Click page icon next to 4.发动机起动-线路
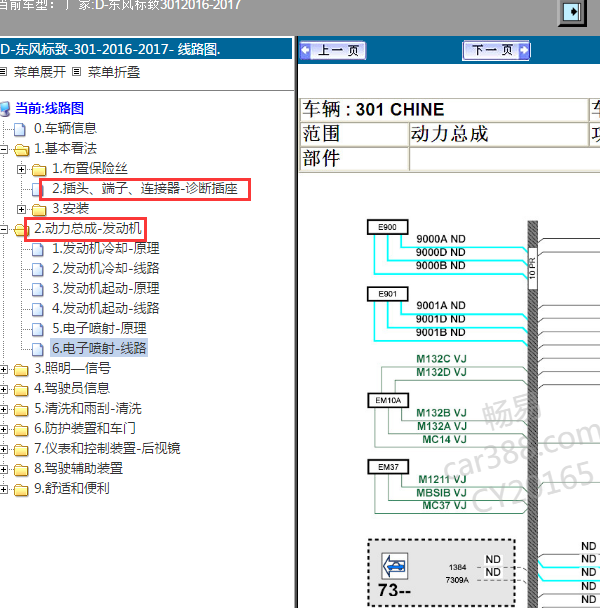The height and width of the screenshot is (608, 600). point(38,309)
